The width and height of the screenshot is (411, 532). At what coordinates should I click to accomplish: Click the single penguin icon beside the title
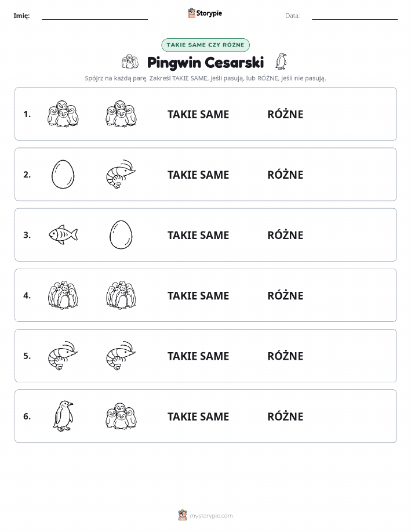[281, 61]
